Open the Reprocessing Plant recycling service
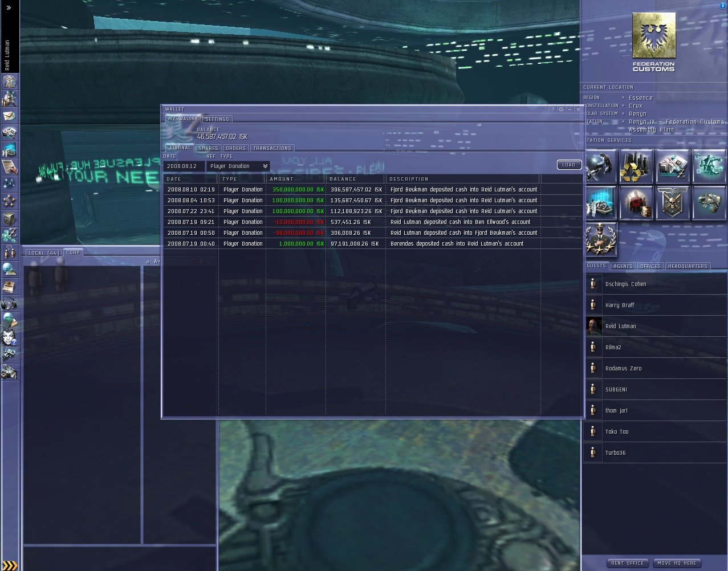Viewport: 728px width, 571px height. click(636, 166)
